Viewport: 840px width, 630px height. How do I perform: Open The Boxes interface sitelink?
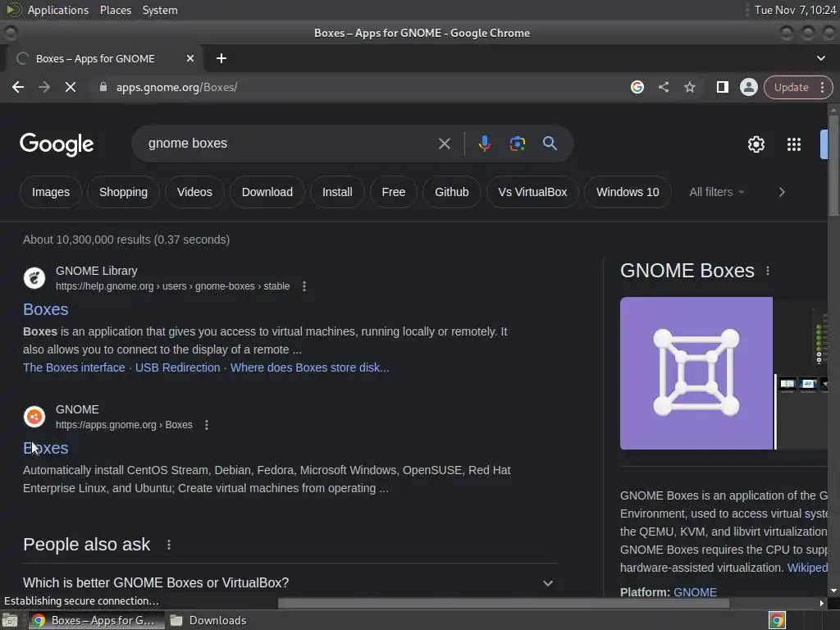[74, 367]
